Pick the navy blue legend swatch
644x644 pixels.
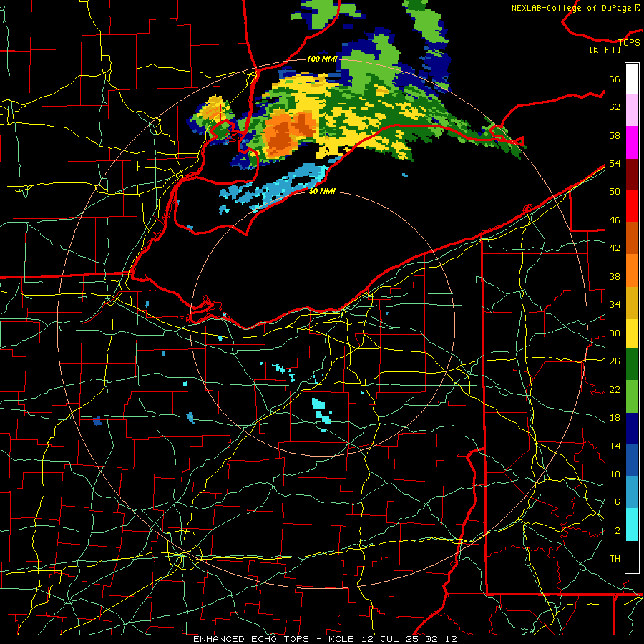[632, 428]
